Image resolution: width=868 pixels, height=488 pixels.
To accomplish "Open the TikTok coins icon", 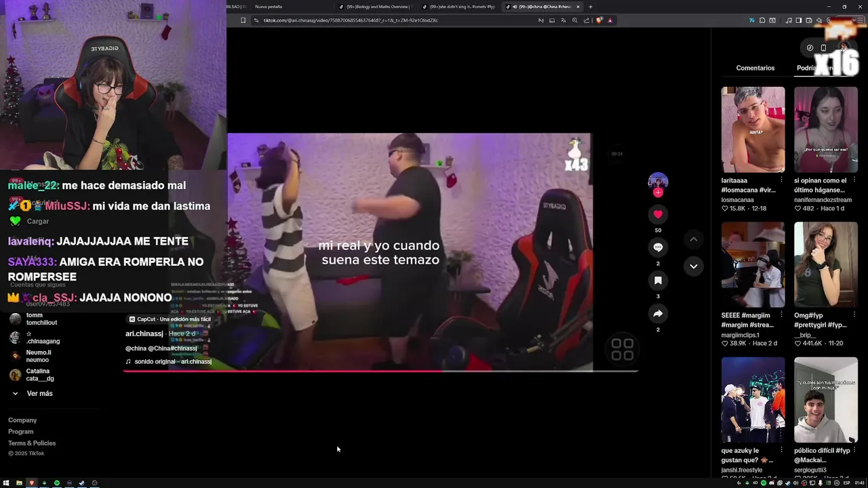I will click(x=810, y=47).
